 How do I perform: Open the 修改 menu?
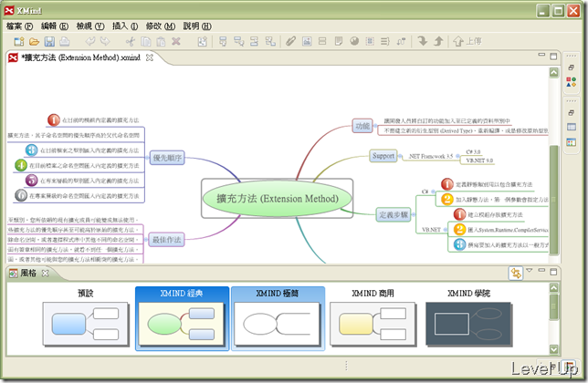[x=161, y=26]
